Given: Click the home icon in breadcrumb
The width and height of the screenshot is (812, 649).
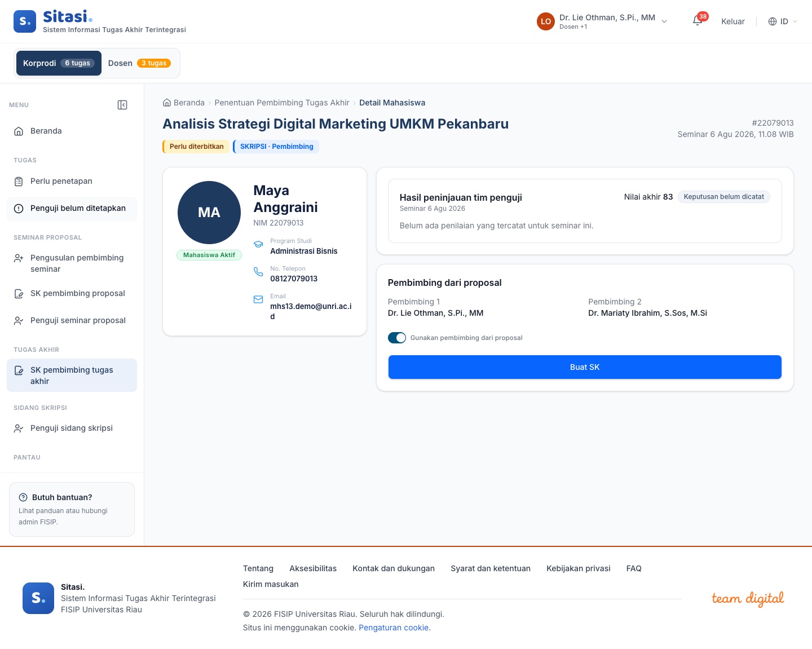Looking at the screenshot, I should point(167,103).
